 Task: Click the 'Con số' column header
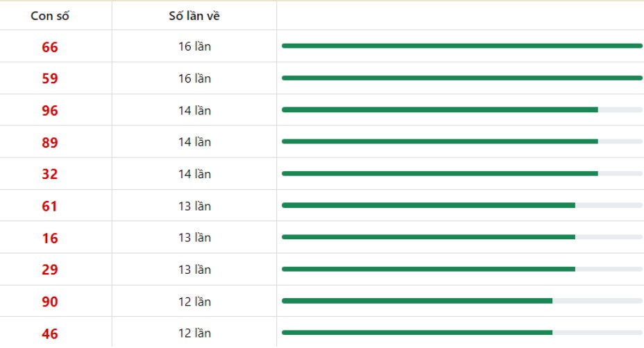pyautogui.click(x=50, y=16)
